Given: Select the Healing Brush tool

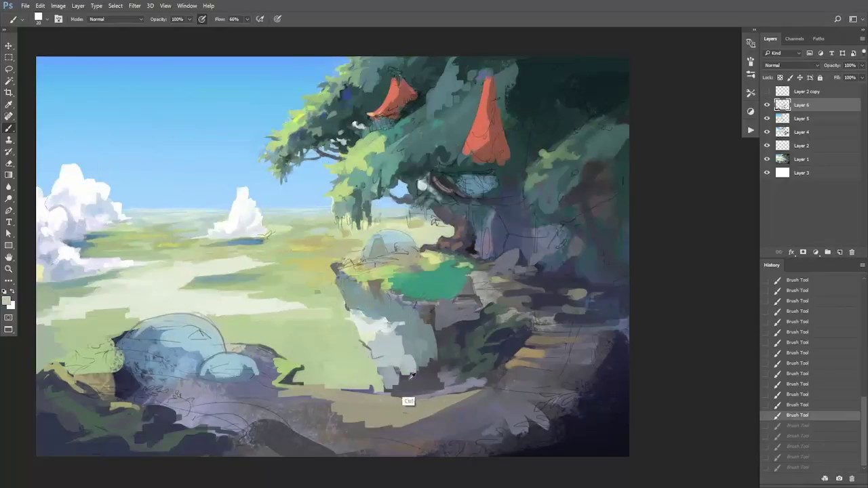Looking at the screenshot, I should point(9,117).
